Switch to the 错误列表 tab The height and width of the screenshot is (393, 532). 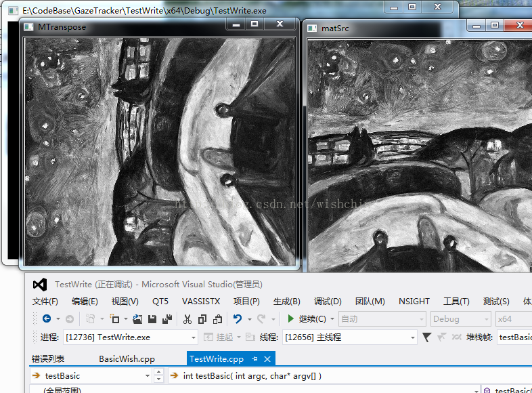[x=48, y=358]
